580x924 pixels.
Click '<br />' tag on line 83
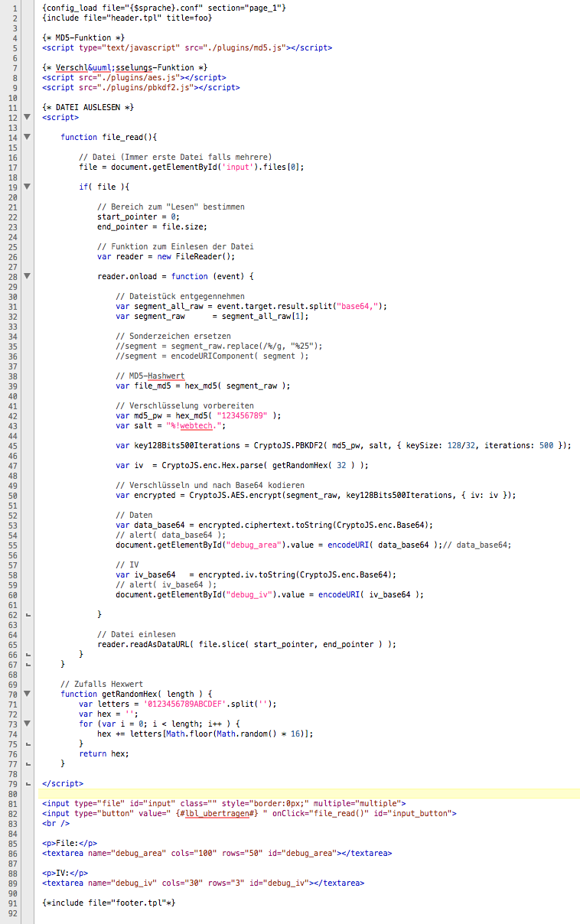57,823
